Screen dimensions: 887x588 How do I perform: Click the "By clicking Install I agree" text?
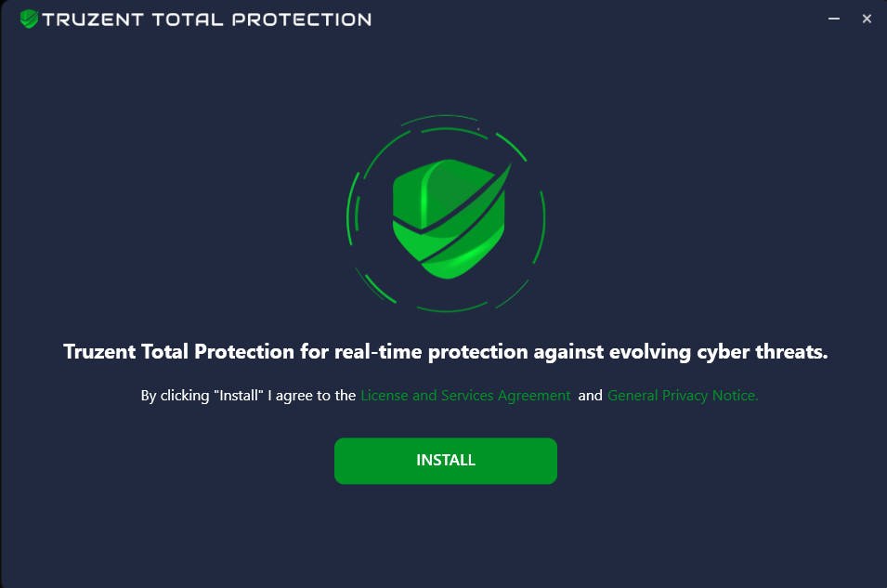pos(248,396)
